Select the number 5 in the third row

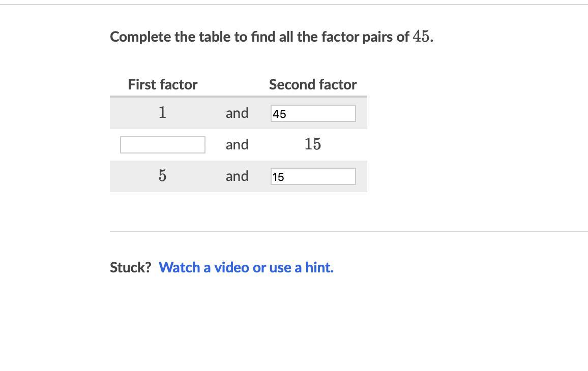tap(162, 175)
